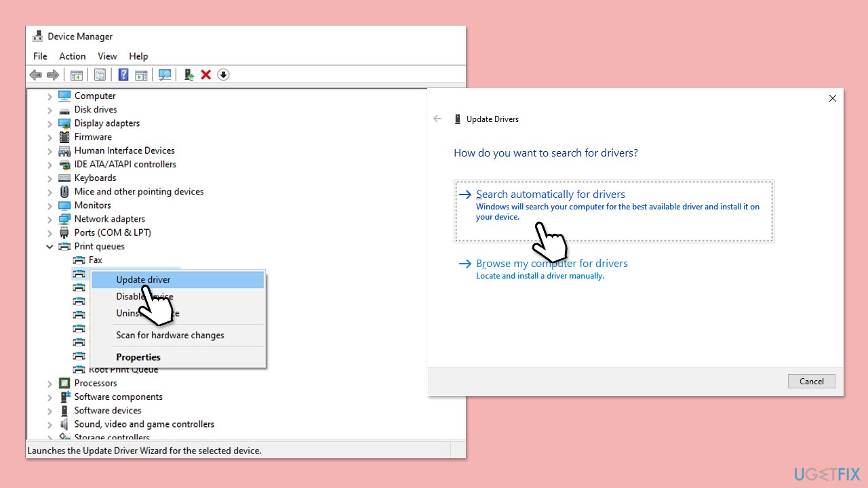Click Cancel in Update Drivers dialog
Viewport: 868px width, 488px height.
click(x=811, y=381)
